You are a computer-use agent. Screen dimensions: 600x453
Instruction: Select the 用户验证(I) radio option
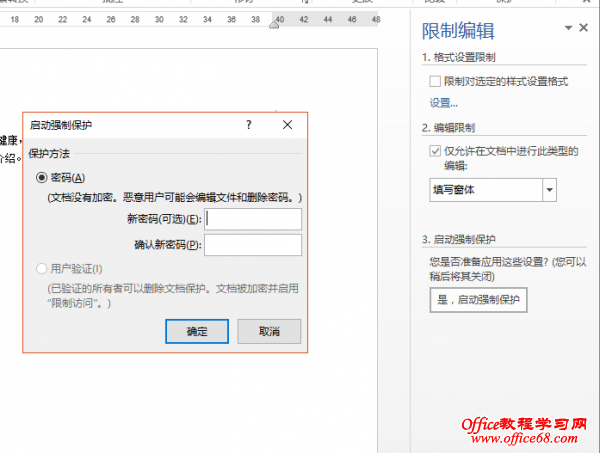point(41,269)
